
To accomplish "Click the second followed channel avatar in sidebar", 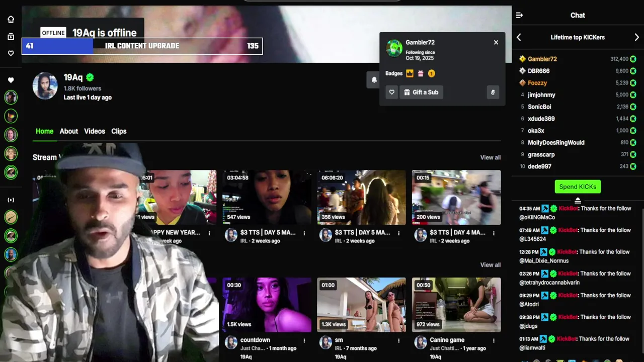I will [11, 116].
